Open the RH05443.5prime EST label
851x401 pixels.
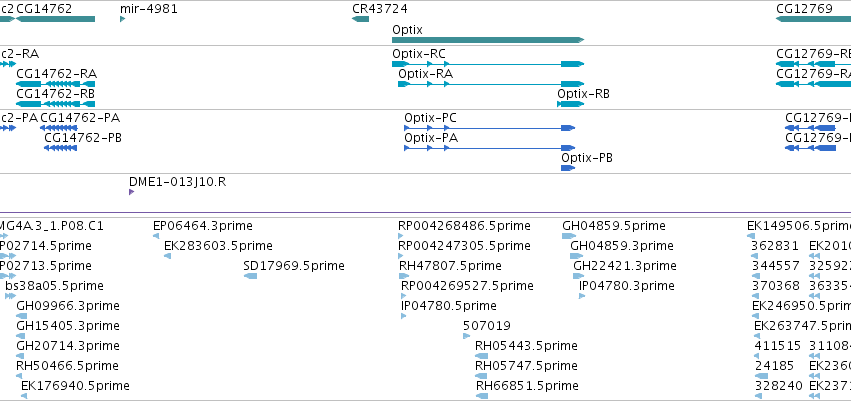pos(526,346)
